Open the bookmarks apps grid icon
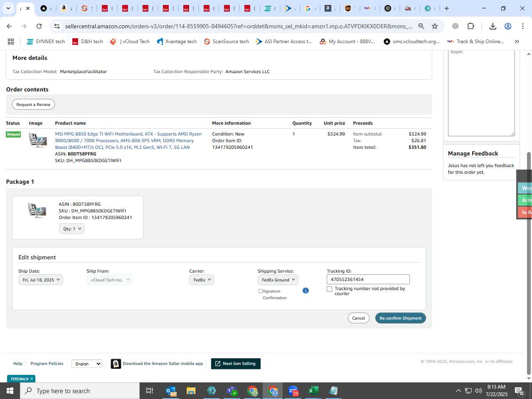532x399 pixels. [11, 42]
